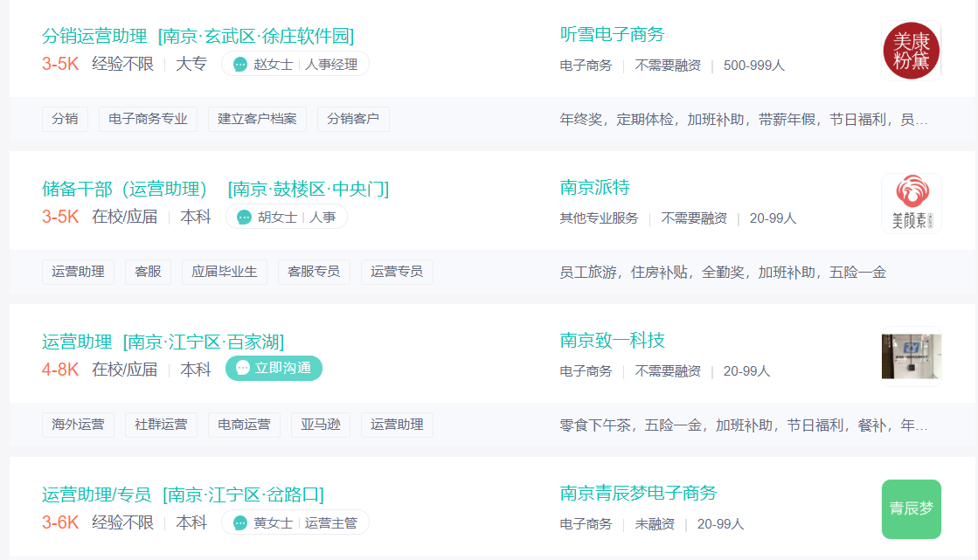Visit the 南京青辰梦电子商务 company page
The width and height of the screenshot is (978, 560).
(636, 493)
